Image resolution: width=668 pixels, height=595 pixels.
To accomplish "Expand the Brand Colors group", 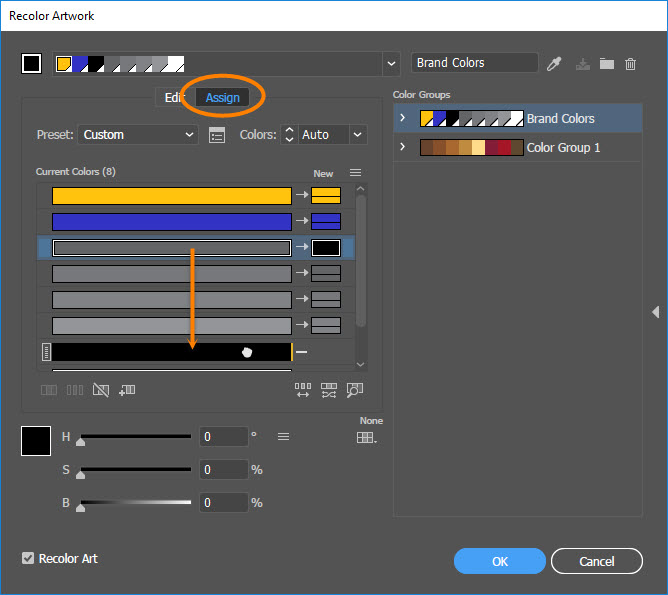I will pos(403,118).
